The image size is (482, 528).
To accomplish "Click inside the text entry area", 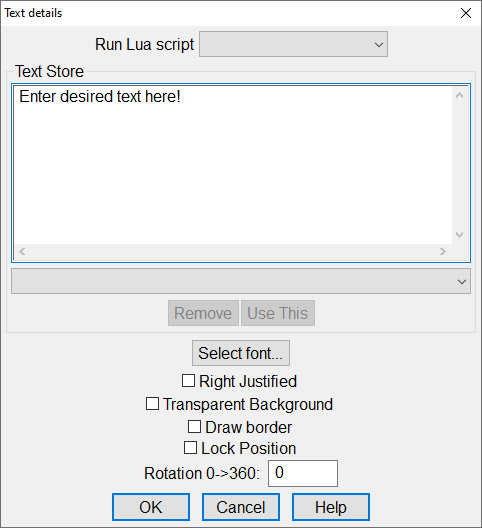I will coord(232,165).
